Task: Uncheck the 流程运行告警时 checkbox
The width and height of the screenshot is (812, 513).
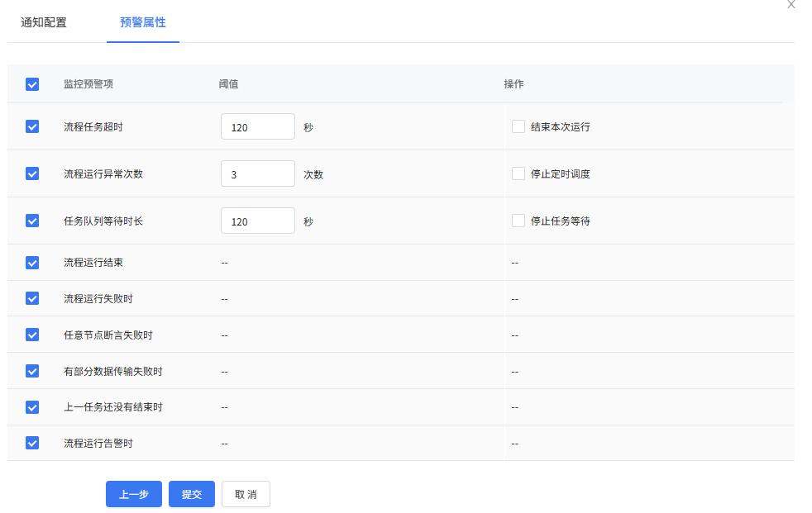Action: (32, 443)
